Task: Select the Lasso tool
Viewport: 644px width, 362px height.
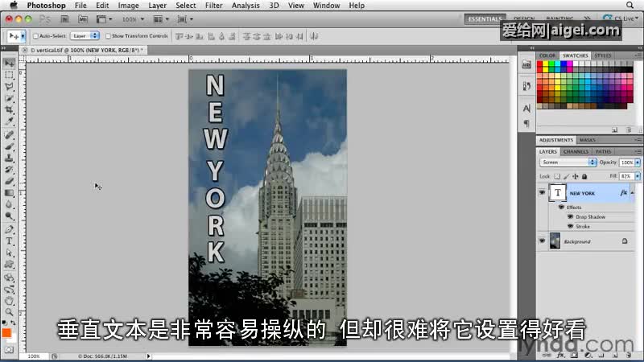Action: point(9,86)
